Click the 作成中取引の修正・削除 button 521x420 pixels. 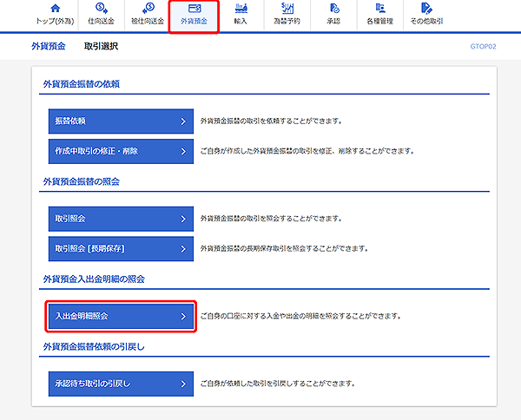click(x=121, y=151)
